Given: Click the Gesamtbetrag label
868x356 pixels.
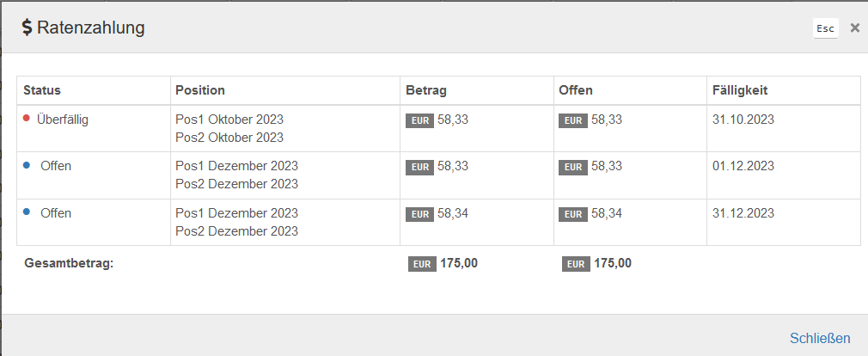Looking at the screenshot, I should coord(69,263).
